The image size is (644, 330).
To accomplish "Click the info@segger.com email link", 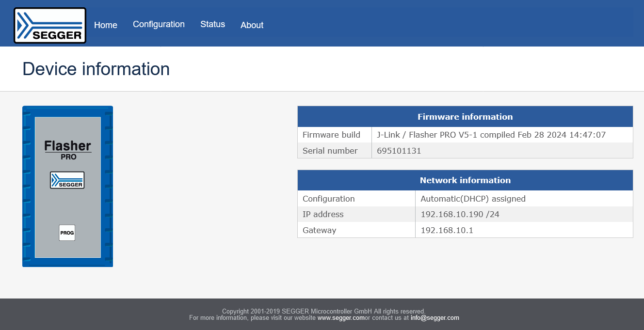I will point(435,318).
